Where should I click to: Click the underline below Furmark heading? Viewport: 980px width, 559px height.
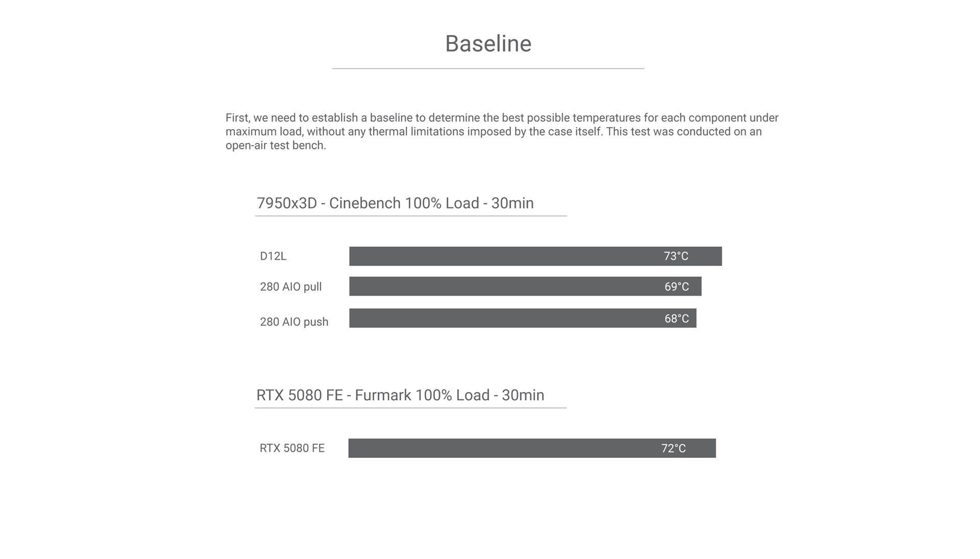(x=410, y=408)
